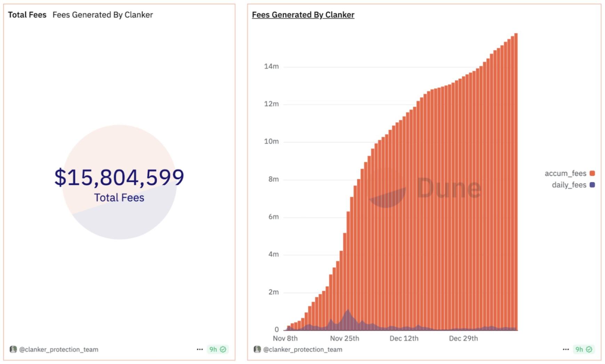This screenshot has height=364, width=605.
Task: Open the Fees Generated By Clanker chart title link
Action: pyautogui.click(x=303, y=15)
